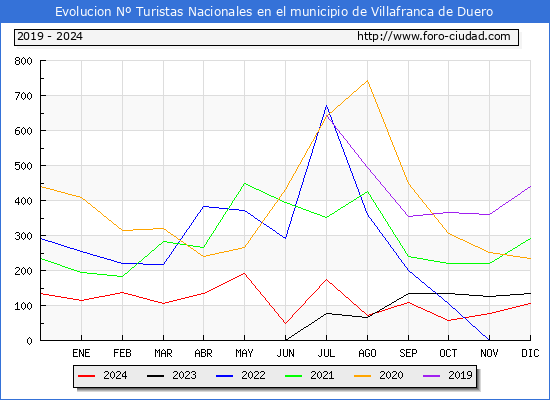Click the red 2024 legend swatch
The height and width of the screenshot is (400, 550).
point(86,376)
